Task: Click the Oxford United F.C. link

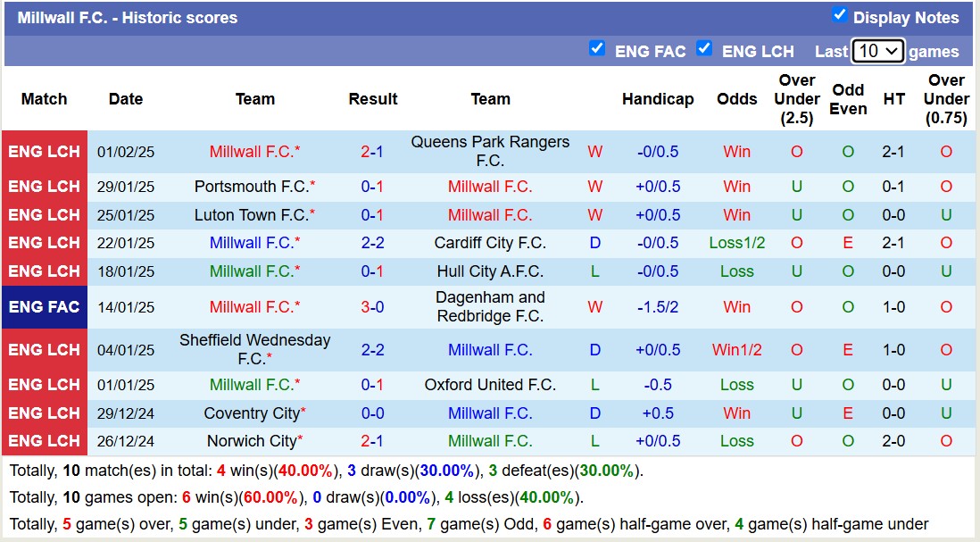Action: 490,385
